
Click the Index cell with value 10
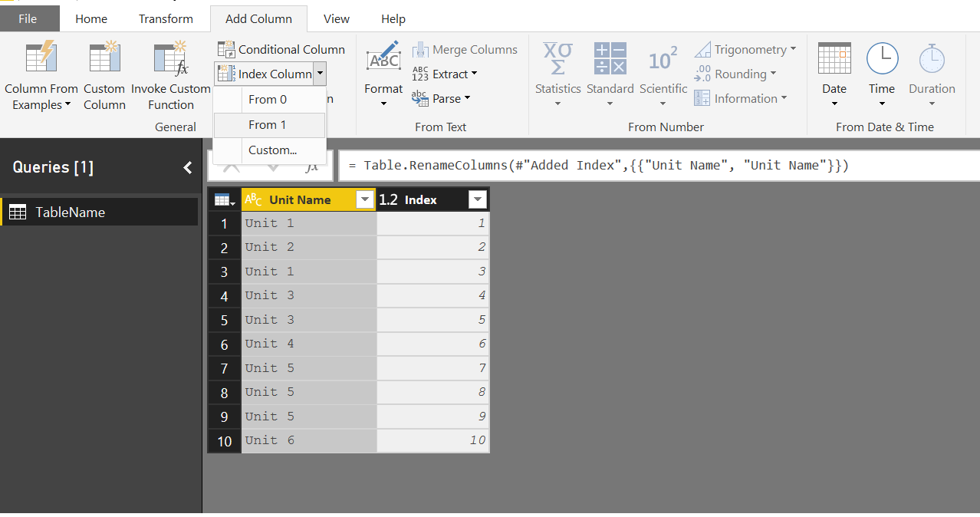pyautogui.click(x=432, y=440)
